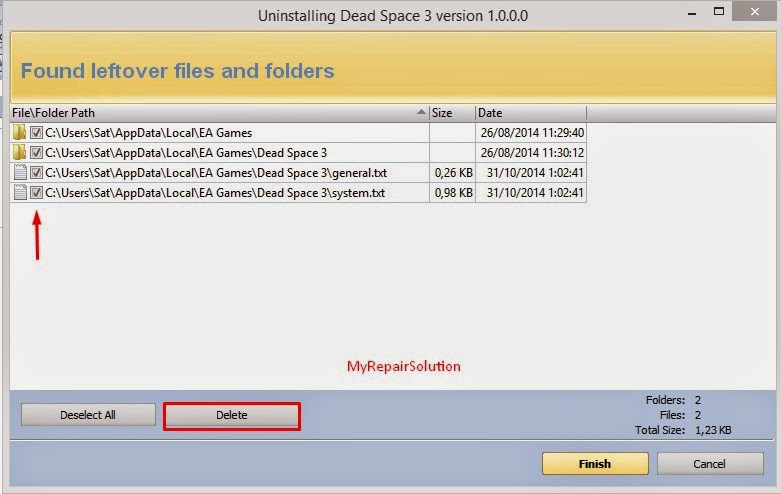Select the Dead Space 3\system.txt path
The width and height of the screenshot is (781, 494).
[215, 193]
